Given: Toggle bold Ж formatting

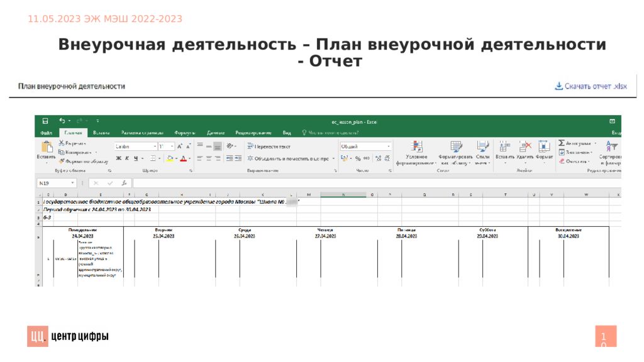Looking at the screenshot, I should [118, 158].
